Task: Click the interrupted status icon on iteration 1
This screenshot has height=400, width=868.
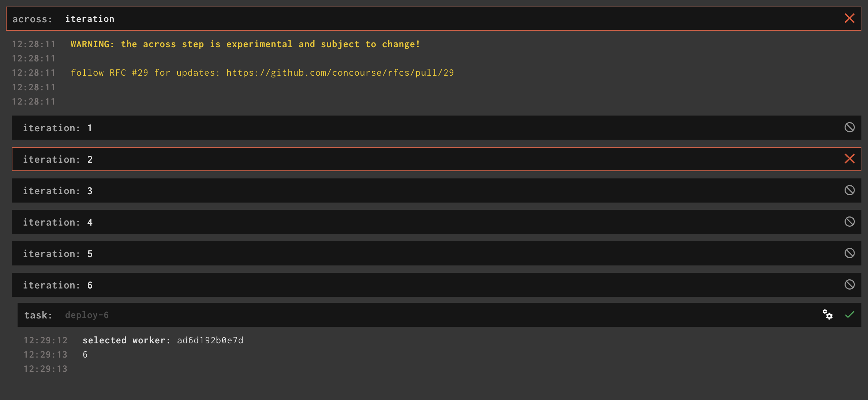Action: coord(849,128)
